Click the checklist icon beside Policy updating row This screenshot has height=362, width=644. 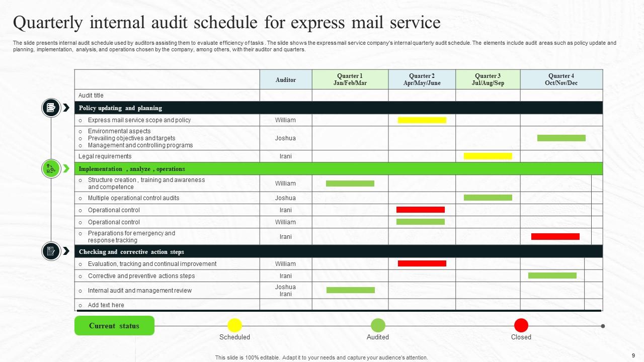coord(51,108)
